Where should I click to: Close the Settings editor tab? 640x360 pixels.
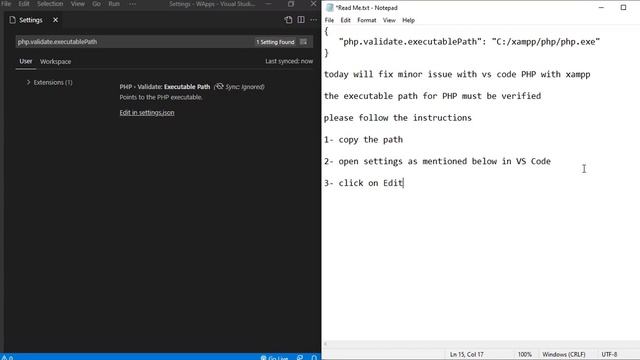[x=56, y=20]
